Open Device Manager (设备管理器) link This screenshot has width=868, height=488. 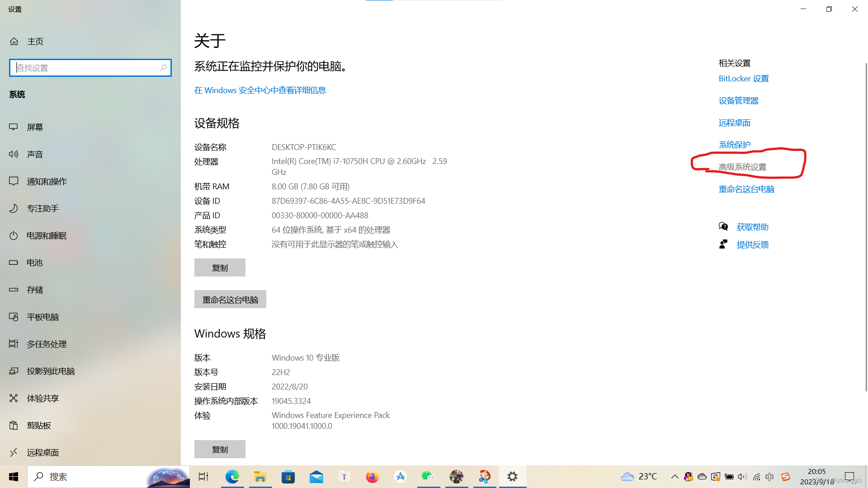pos(738,101)
